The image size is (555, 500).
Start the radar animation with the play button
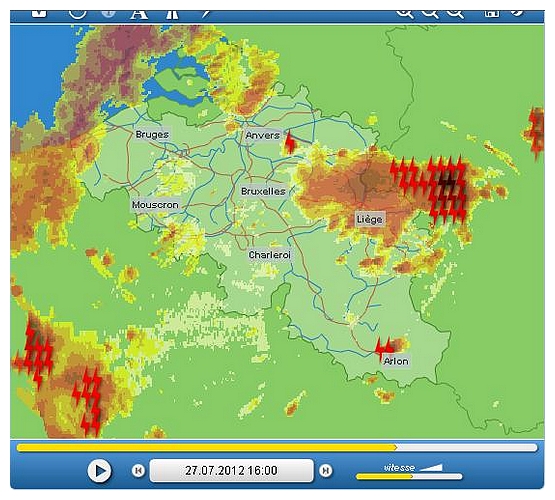pyautogui.click(x=99, y=471)
